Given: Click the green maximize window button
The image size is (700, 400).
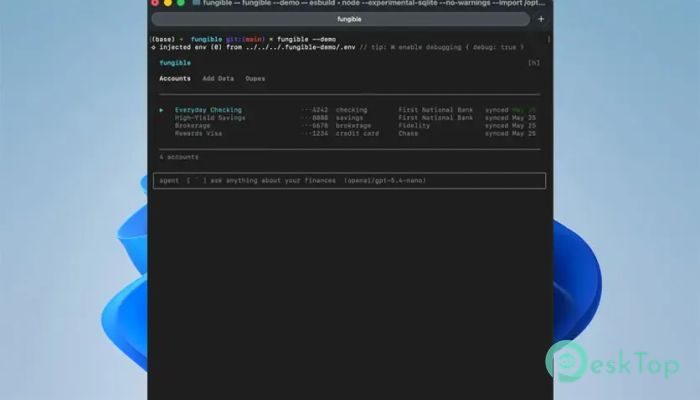Looking at the screenshot, I should coord(181,3).
